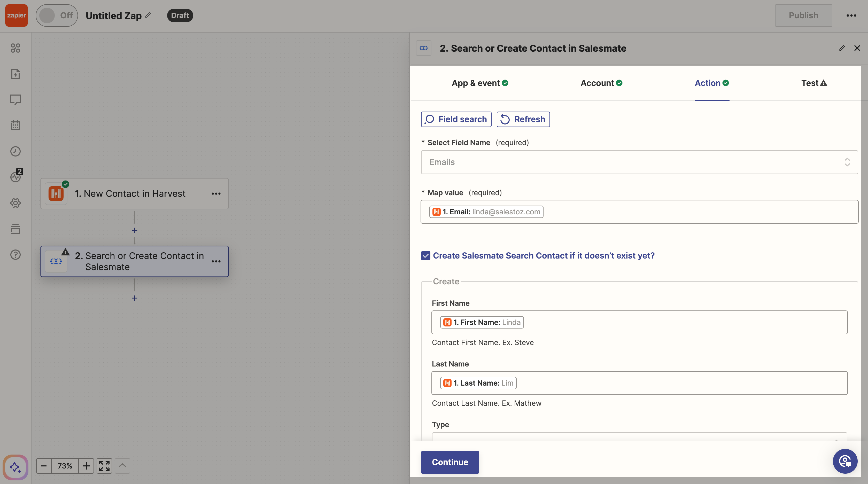Open options menu for Salesmate step
Image resolution: width=868 pixels, height=484 pixels.
click(x=216, y=261)
